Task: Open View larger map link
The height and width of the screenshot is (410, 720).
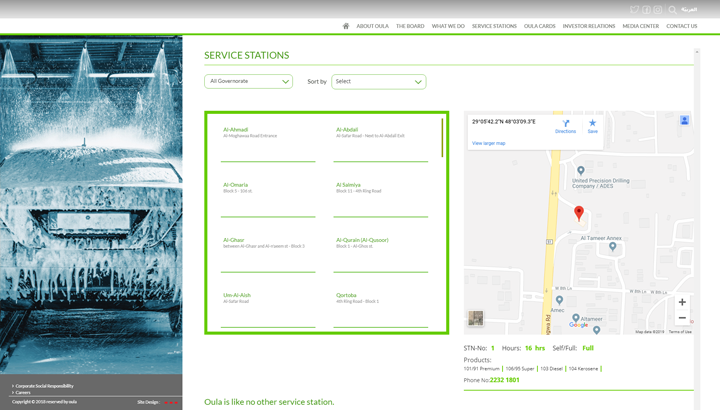Action: (489, 143)
